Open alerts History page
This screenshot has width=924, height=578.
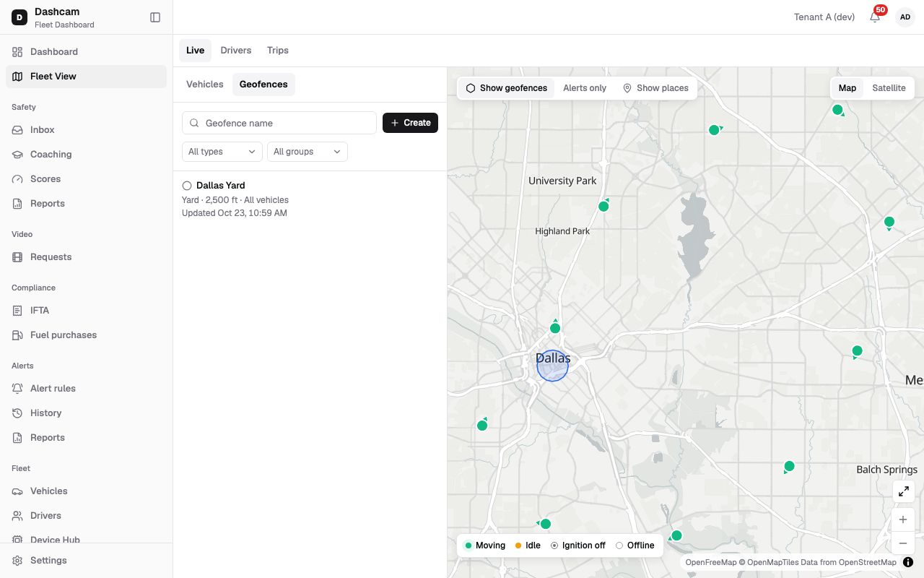(x=86, y=413)
